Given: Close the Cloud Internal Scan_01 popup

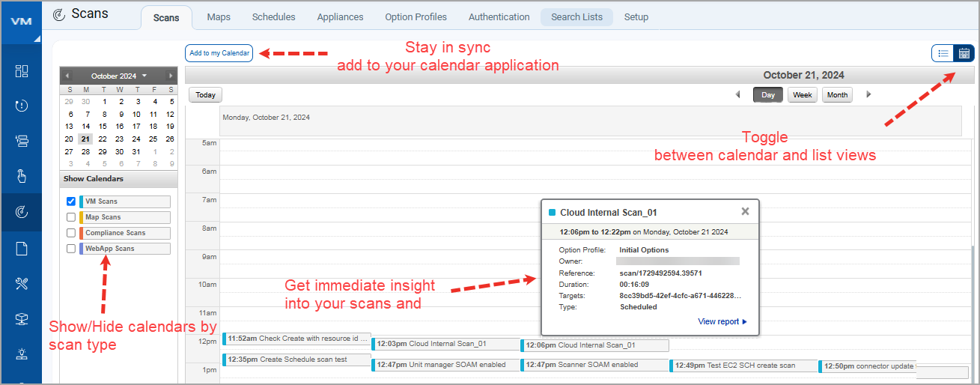Looking at the screenshot, I should tap(745, 212).
